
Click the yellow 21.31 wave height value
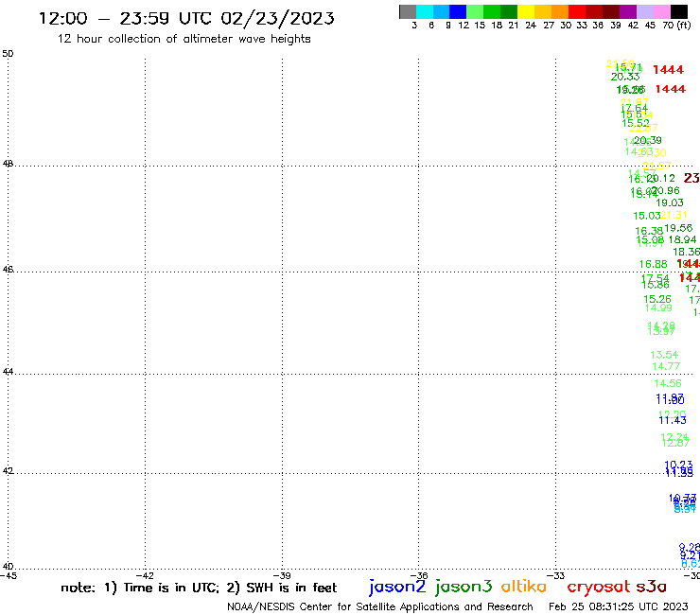point(674,216)
